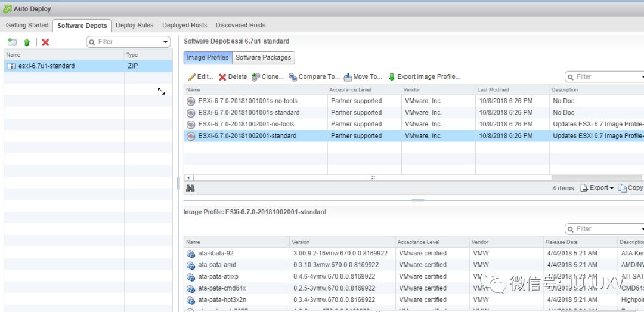Click the Compare To... button label

pos(319,77)
